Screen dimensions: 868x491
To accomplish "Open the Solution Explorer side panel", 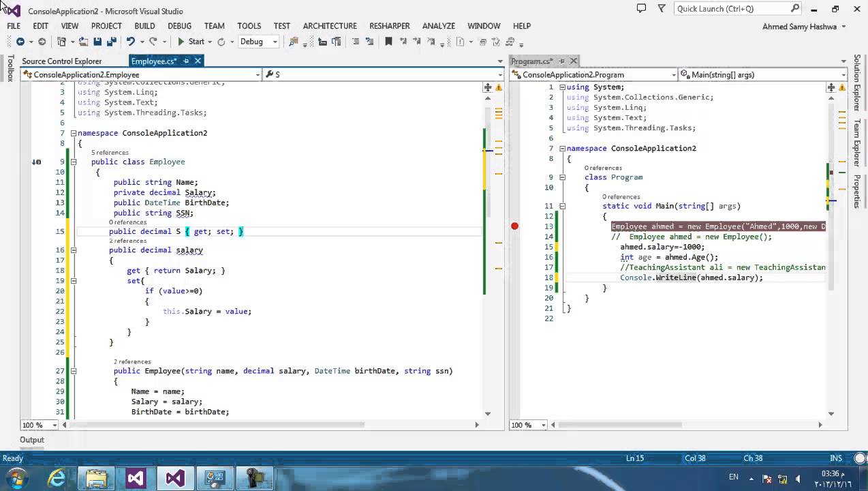I will (x=857, y=83).
